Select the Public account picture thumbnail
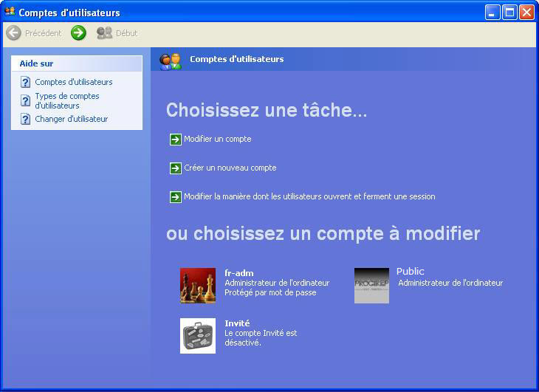The width and height of the screenshot is (539, 392). click(371, 286)
